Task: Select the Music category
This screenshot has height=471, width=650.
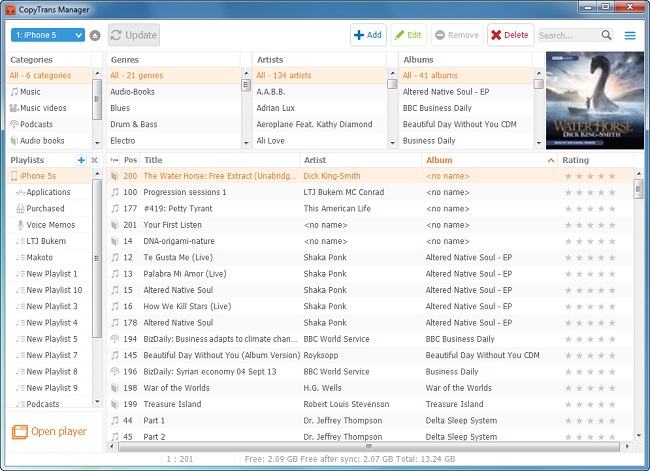Action: pos(49,92)
